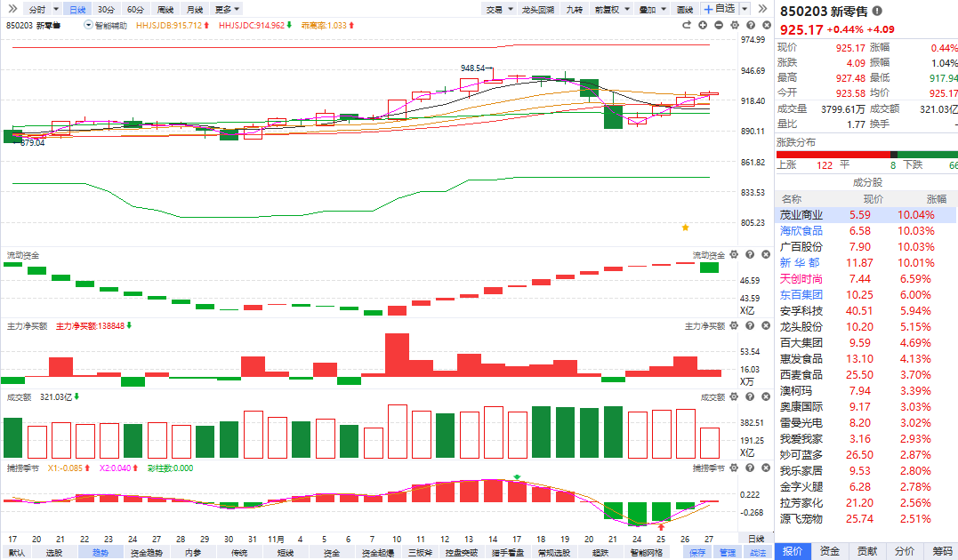Switch to 日线 period
Viewport: 958px width, 560px height.
pos(77,9)
